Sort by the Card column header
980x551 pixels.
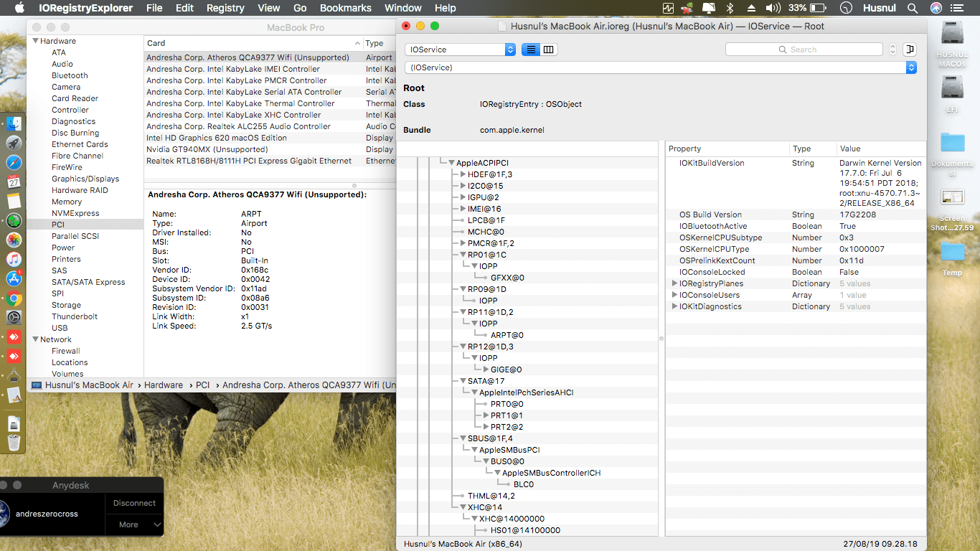[253, 43]
